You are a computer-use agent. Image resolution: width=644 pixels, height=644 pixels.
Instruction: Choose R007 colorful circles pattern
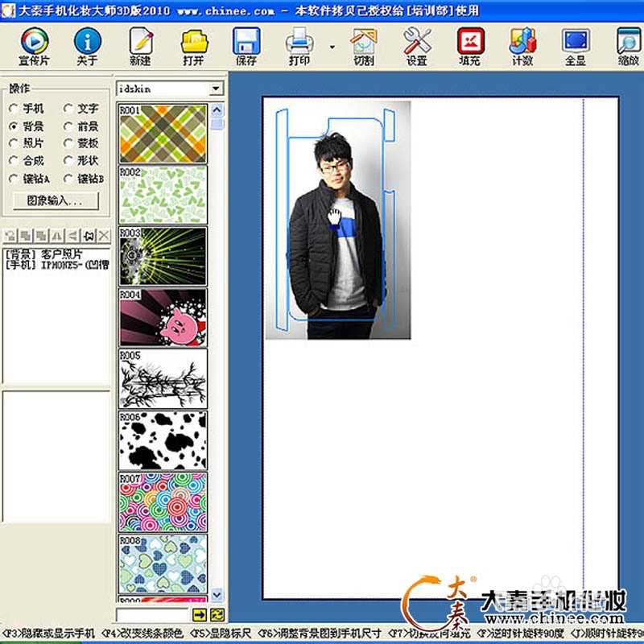click(163, 502)
